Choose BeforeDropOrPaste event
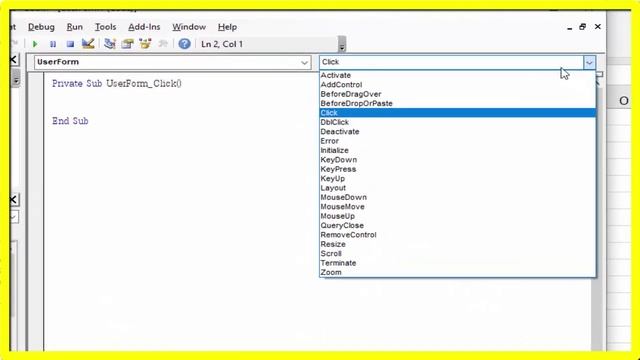640x360 pixels. point(458,103)
